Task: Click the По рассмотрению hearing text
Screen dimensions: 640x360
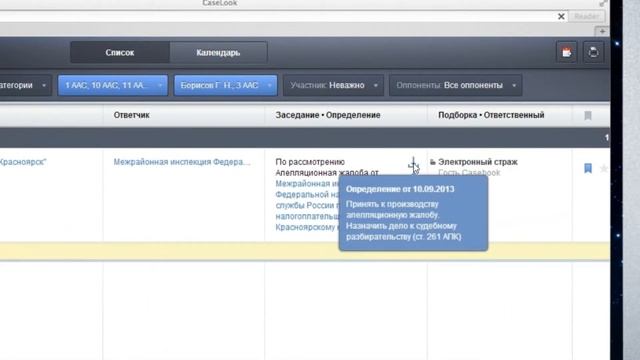Action: [310, 162]
